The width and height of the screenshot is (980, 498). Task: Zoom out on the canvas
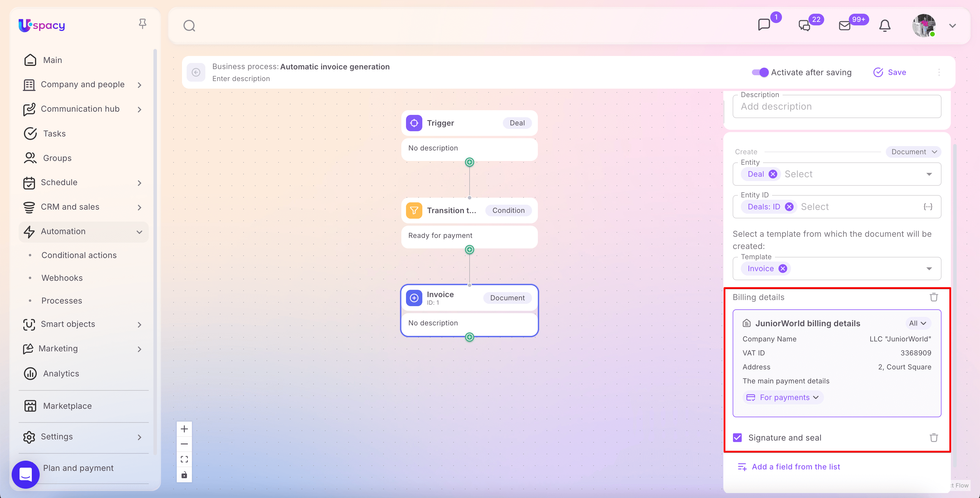(x=184, y=444)
